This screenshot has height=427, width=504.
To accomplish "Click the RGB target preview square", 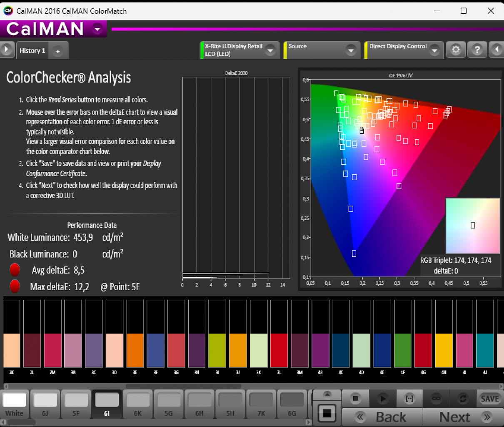I will coord(473,226).
